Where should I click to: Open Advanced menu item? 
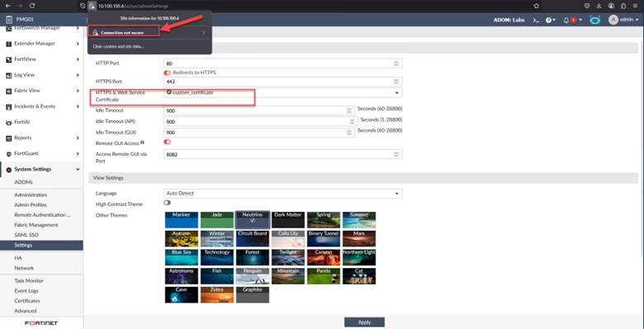[26, 311]
